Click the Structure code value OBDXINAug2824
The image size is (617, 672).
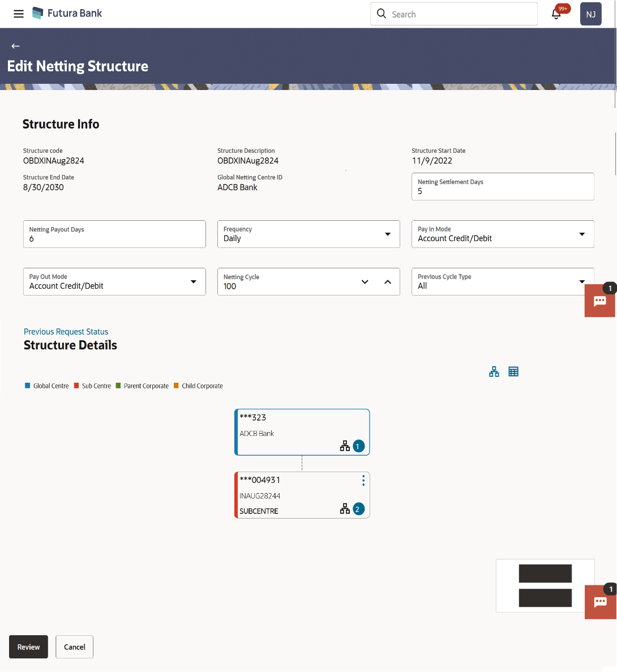(x=54, y=161)
